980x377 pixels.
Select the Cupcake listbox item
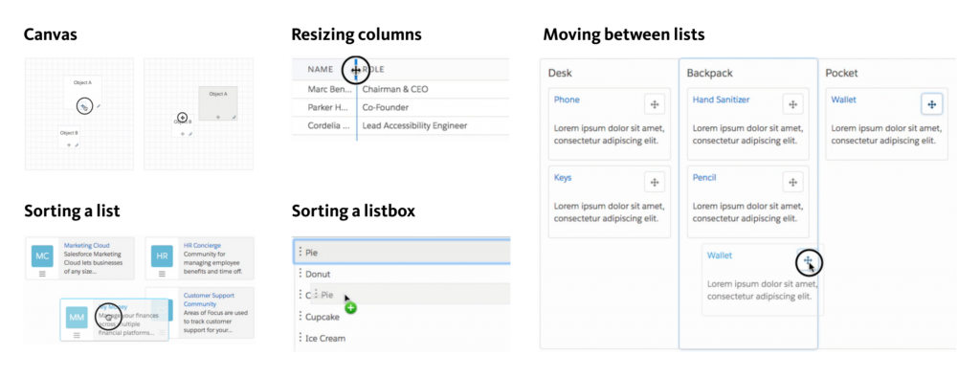[401, 317]
